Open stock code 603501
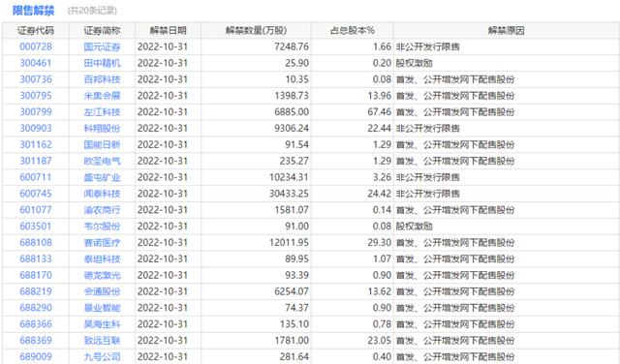The width and height of the screenshot is (620, 364). 36,227
